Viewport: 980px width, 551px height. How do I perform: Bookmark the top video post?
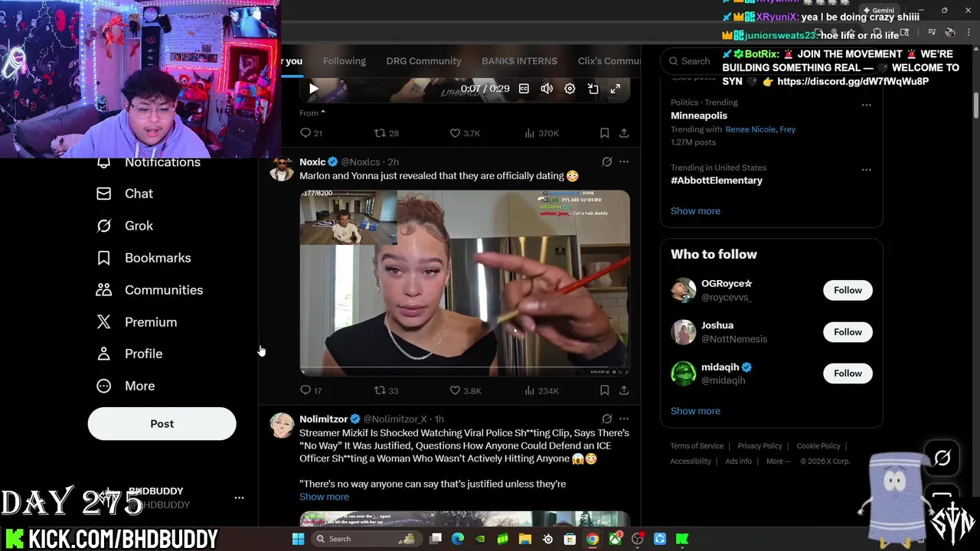[x=604, y=133]
